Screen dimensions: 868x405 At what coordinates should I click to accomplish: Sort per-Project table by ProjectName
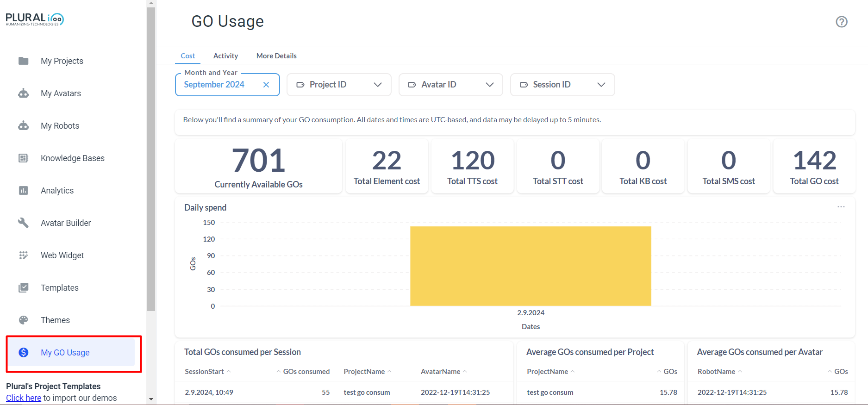tap(551, 372)
